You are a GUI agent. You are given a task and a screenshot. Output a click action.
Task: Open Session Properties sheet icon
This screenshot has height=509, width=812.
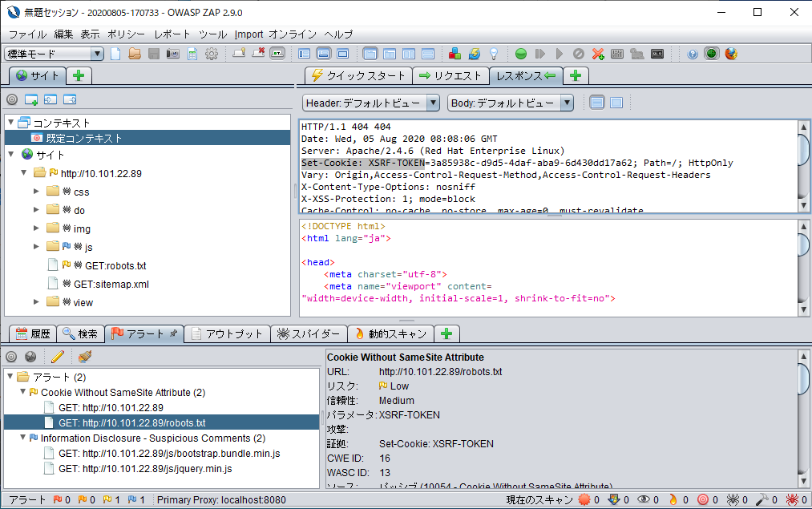[x=192, y=54]
